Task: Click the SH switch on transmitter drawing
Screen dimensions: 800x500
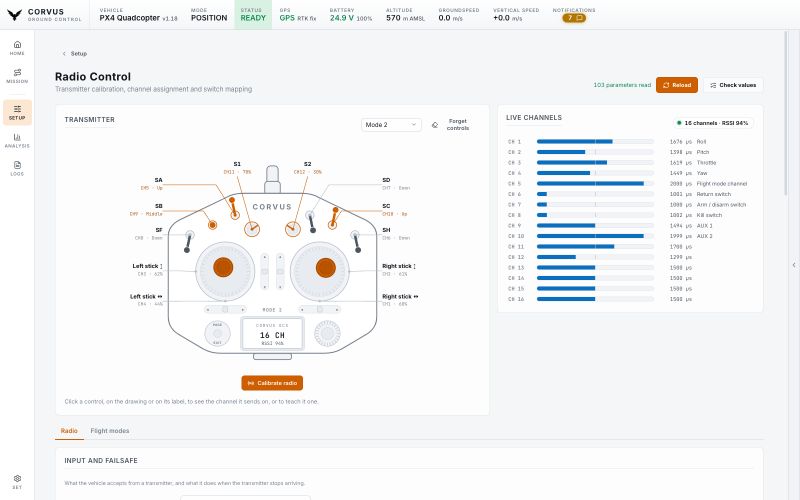Action: (356, 242)
